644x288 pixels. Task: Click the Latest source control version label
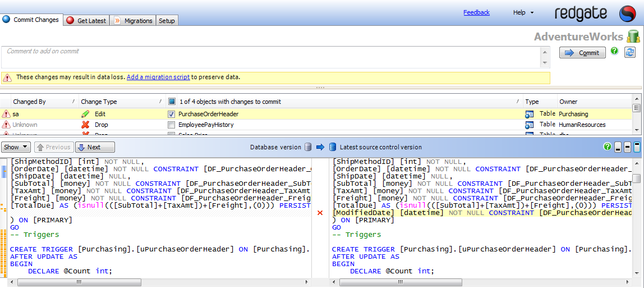[x=380, y=147]
